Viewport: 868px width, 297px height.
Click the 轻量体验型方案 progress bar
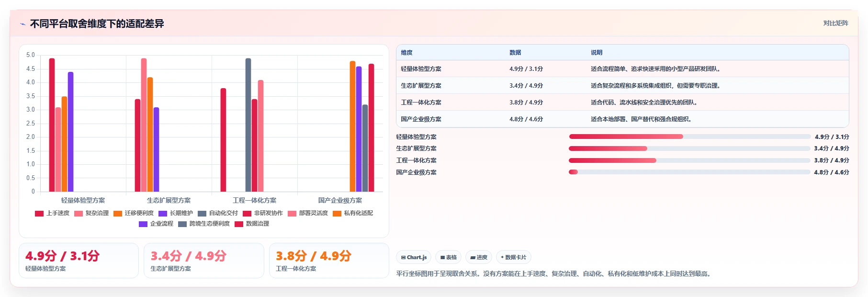[x=689, y=137]
